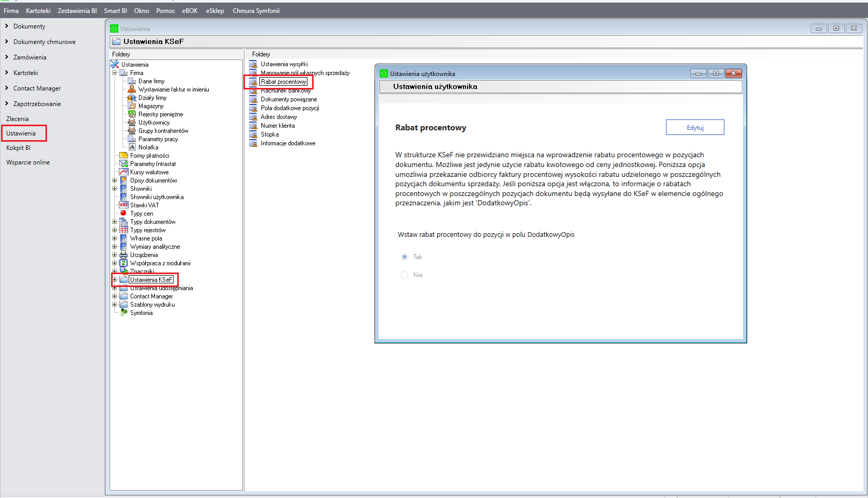
Task: Expand the Ustawienia KSeF tree node
Action: click(x=115, y=280)
